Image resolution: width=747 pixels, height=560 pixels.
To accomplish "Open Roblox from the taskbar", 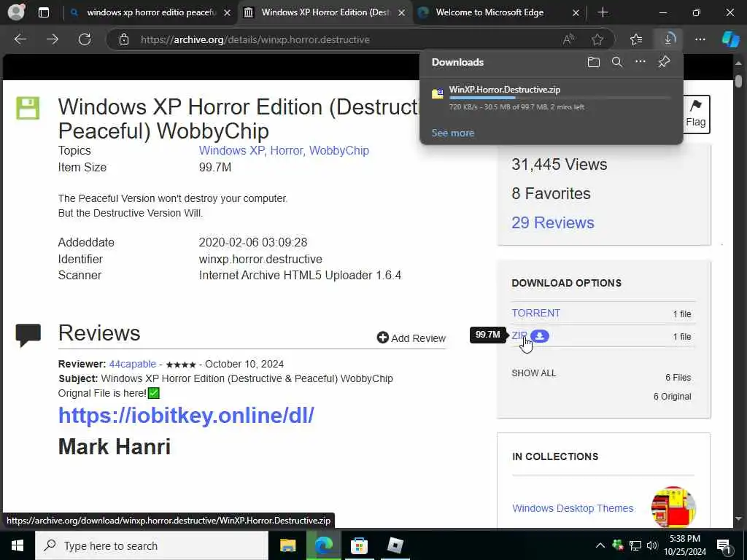I will 395,545.
